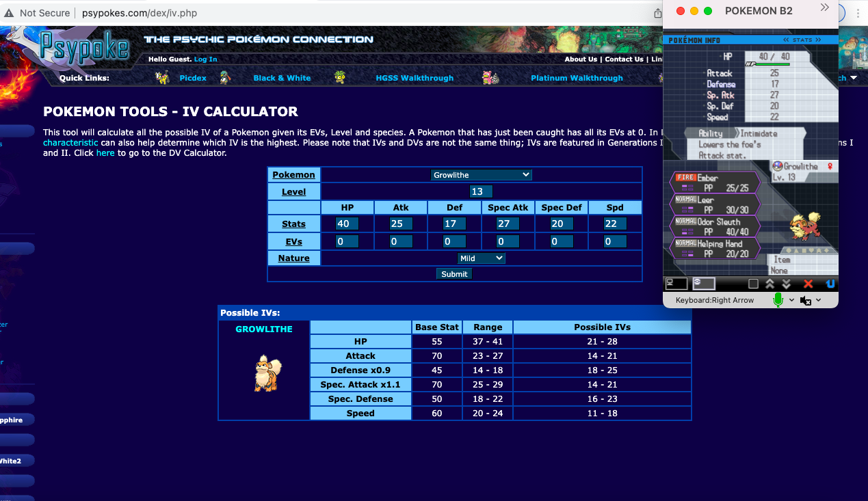
Task: Expand the speaker options chevron in emulator
Action: point(818,300)
